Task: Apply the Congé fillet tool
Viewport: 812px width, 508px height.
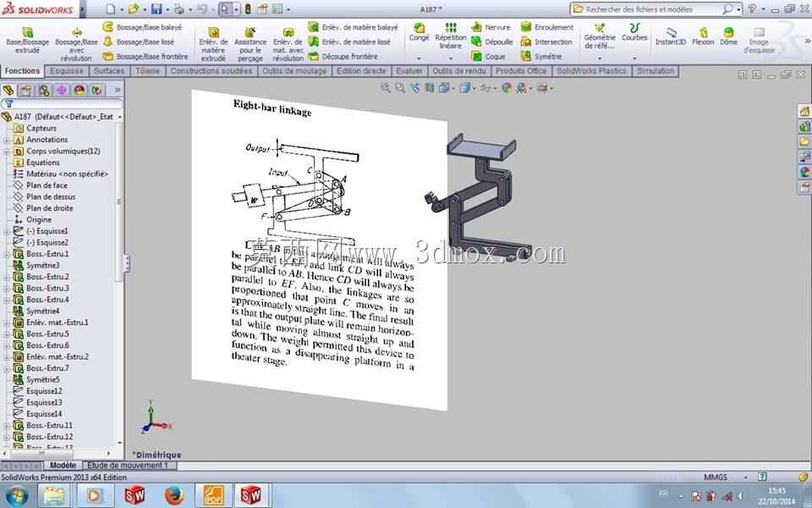Action: 419,32
